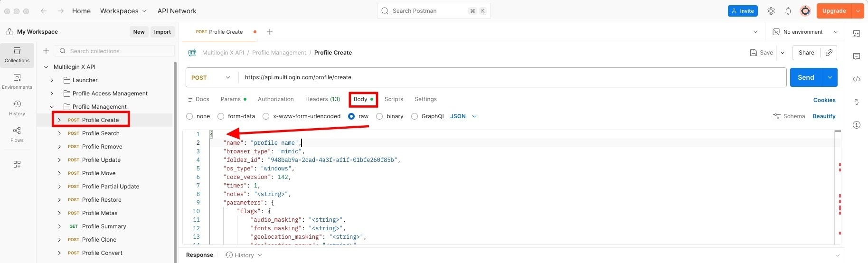Screen dimensions: 868x263
Task: Click the Invite button
Action: (743, 11)
